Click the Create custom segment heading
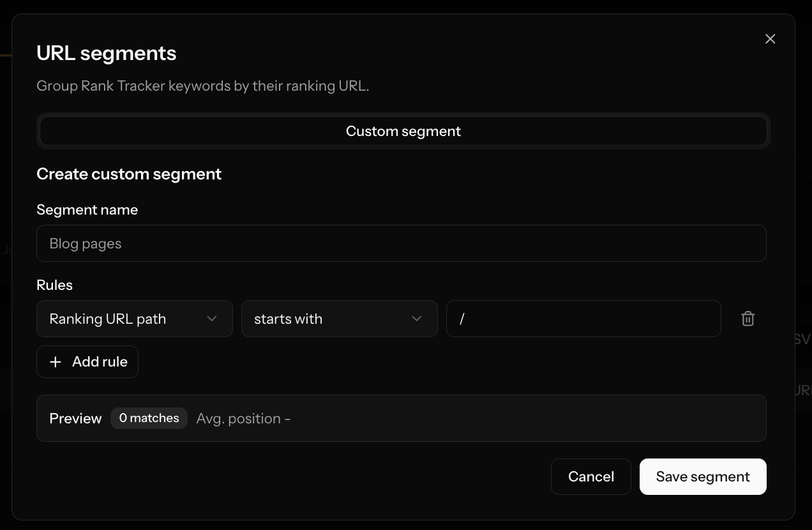 (129, 174)
